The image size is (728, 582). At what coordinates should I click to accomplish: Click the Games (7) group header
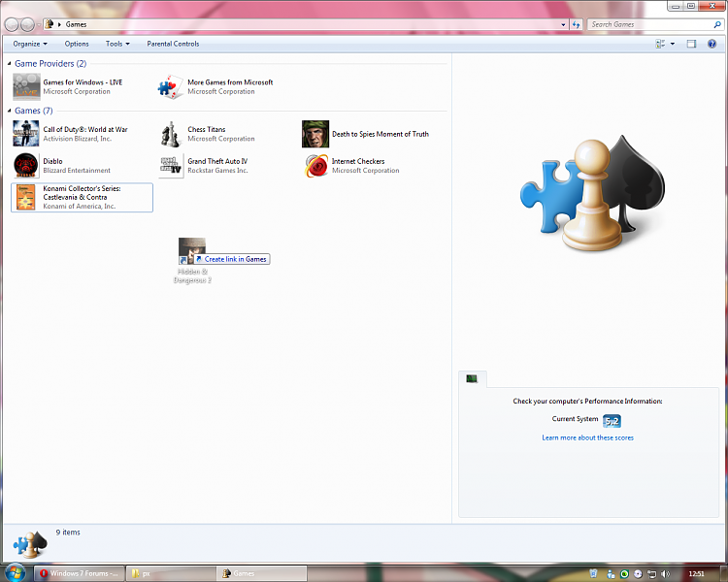34,111
